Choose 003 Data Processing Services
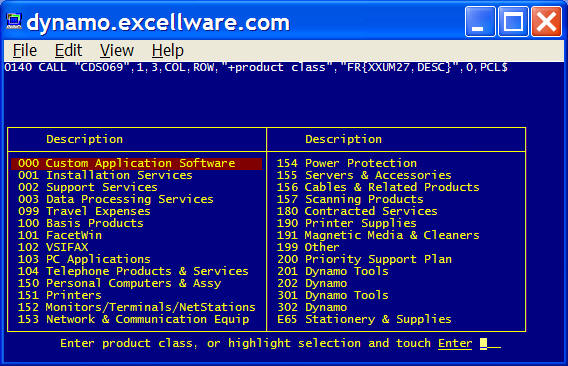 point(116,199)
